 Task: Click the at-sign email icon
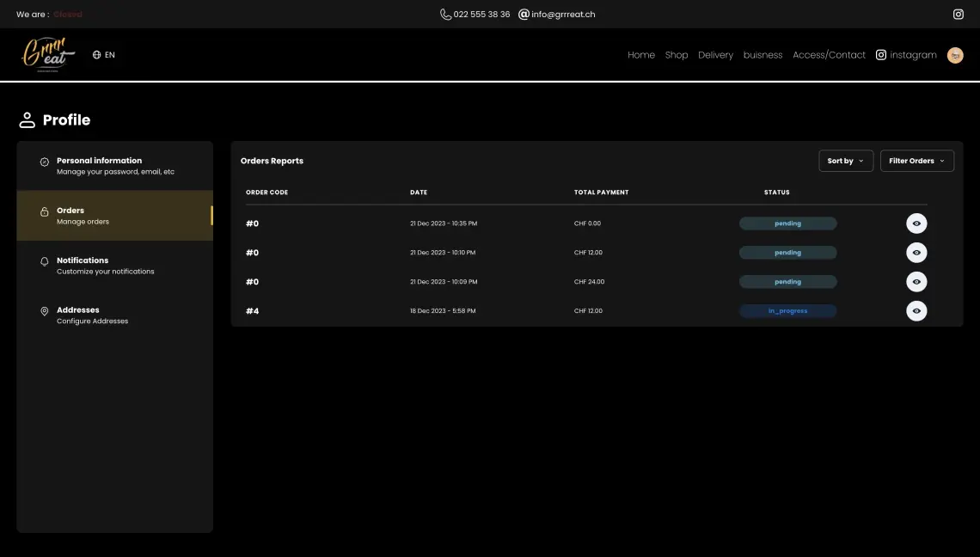click(524, 15)
